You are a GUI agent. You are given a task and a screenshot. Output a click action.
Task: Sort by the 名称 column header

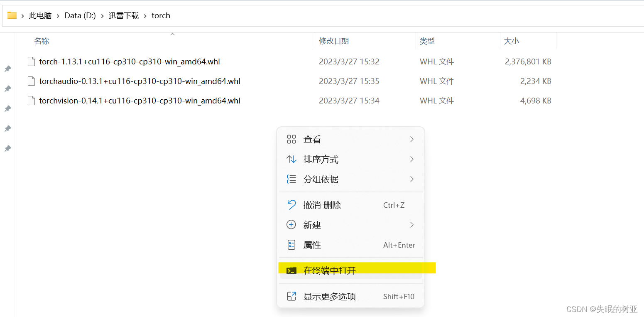42,41
